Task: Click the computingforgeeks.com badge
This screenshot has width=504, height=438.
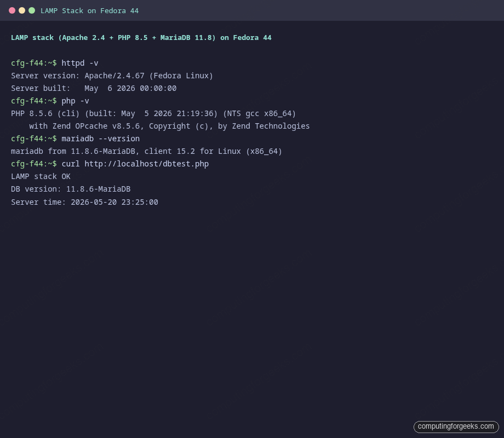Action: tap(456, 427)
